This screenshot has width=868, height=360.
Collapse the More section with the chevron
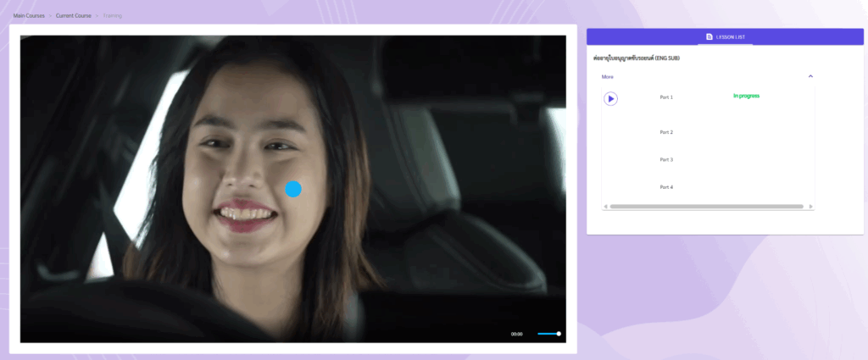point(810,76)
